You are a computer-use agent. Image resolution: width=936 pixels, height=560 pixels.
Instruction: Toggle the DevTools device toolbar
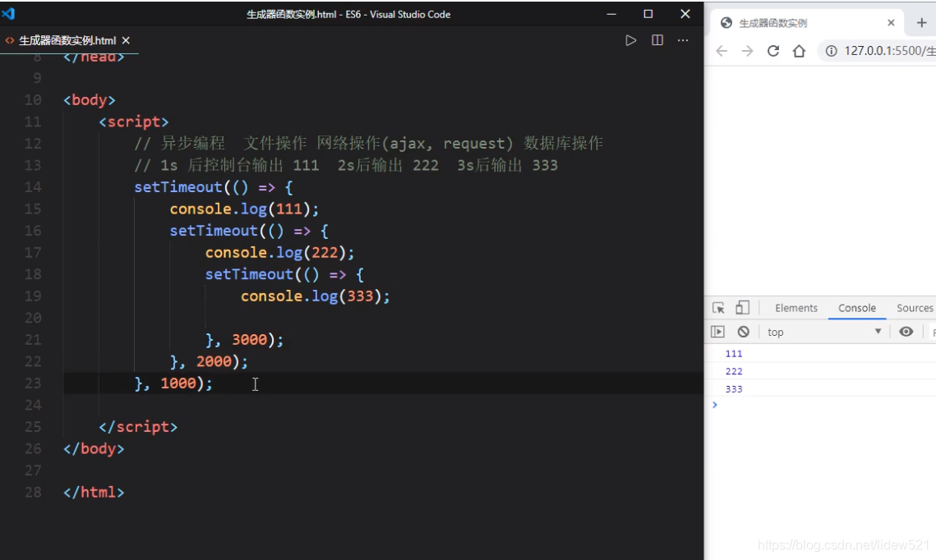742,308
